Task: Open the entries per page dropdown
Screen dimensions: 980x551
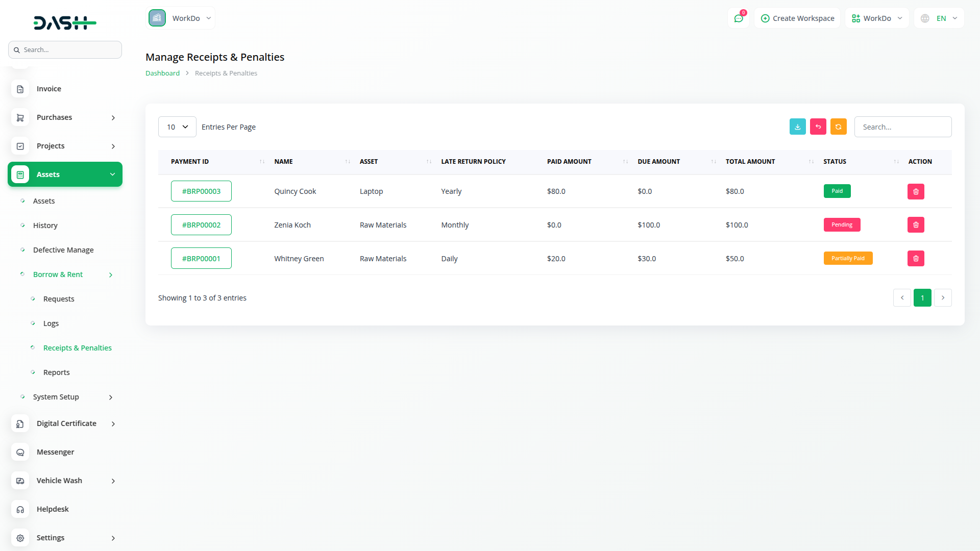Action: tap(177, 127)
